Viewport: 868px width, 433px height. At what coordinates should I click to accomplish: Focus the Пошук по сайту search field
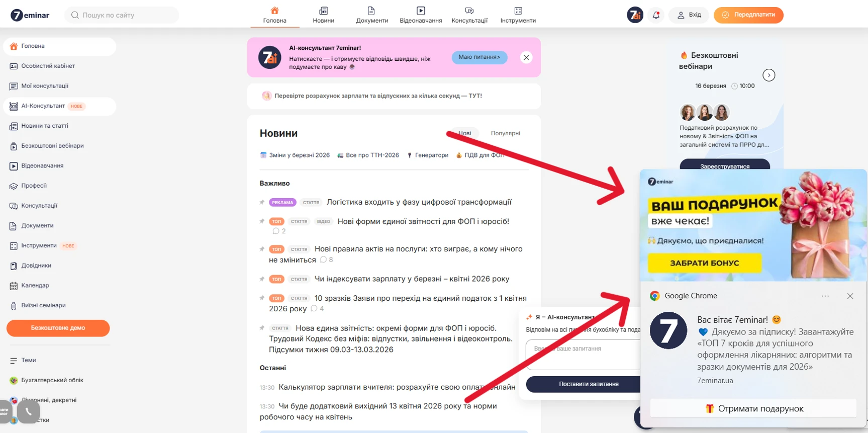122,15
